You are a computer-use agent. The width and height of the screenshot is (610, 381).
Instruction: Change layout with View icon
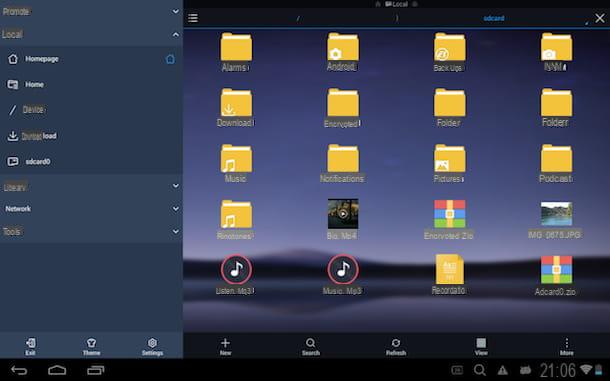click(481, 346)
